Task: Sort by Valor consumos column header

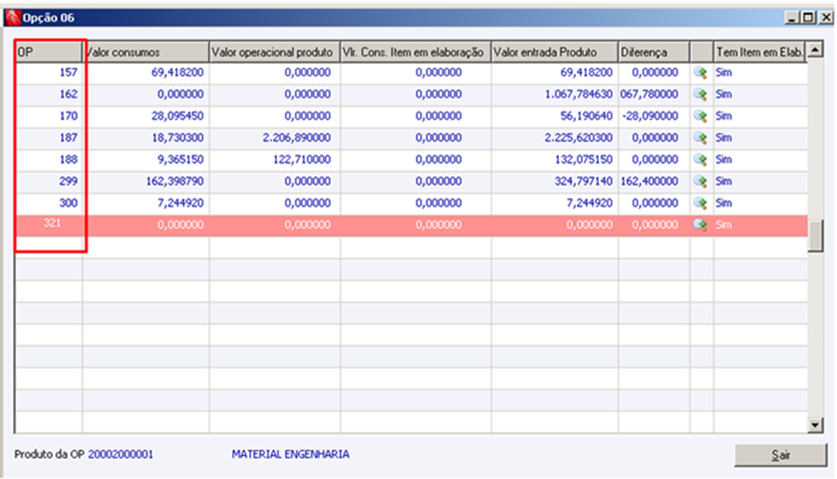Action: tap(146, 52)
